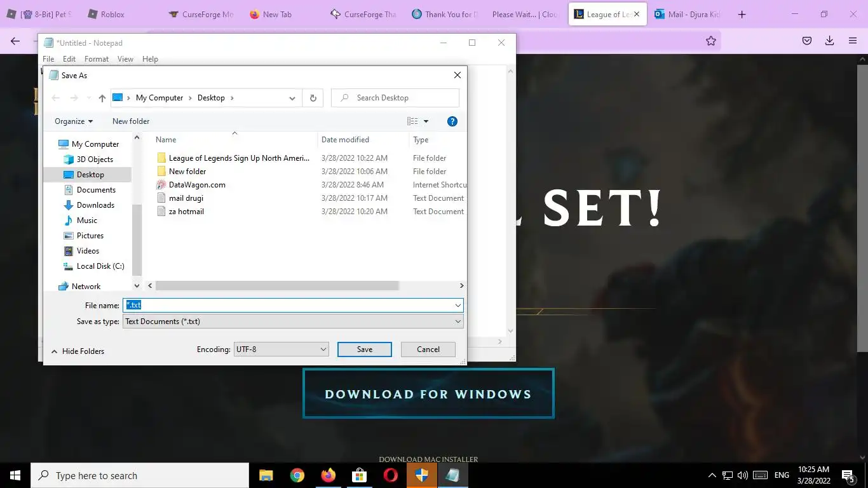Launch Chrome from the taskbar
This screenshot has height=488, width=868.
coord(297,475)
